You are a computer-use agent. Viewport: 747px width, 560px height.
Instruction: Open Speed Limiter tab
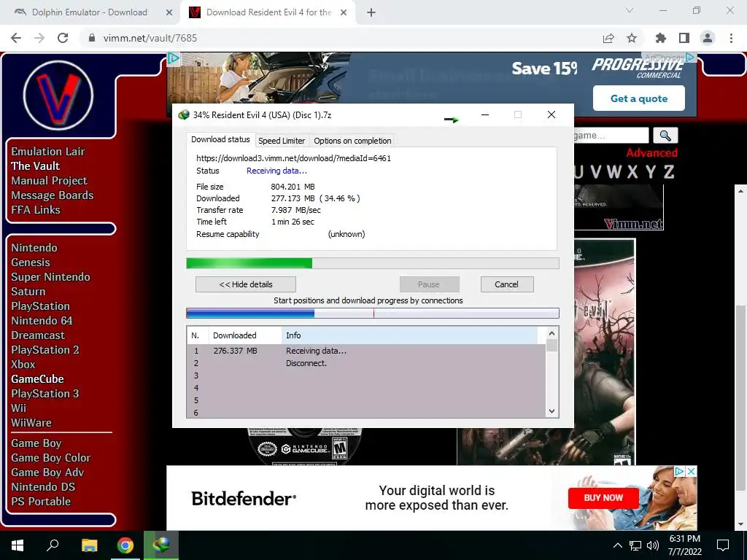coord(282,141)
